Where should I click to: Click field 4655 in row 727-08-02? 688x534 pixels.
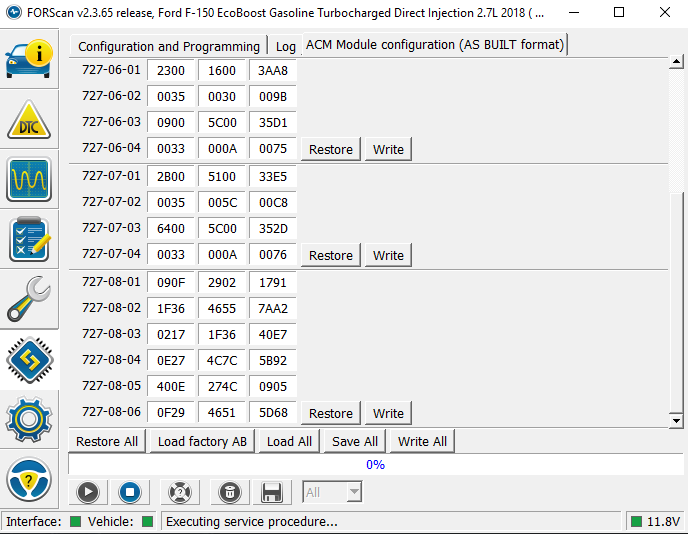[222, 308]
